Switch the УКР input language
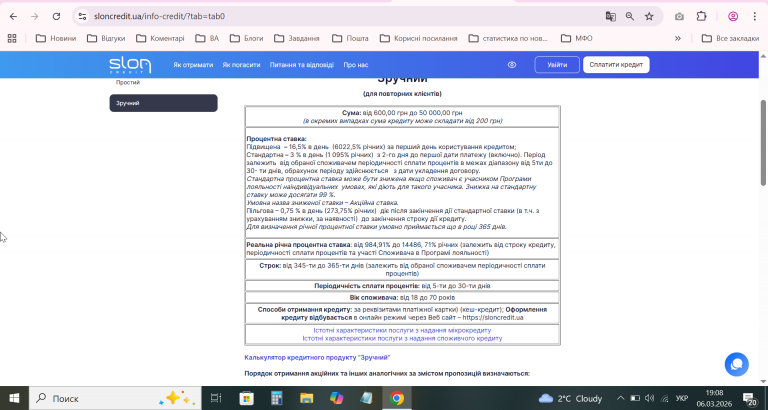 pyautogui.click(x=682, y=398)
